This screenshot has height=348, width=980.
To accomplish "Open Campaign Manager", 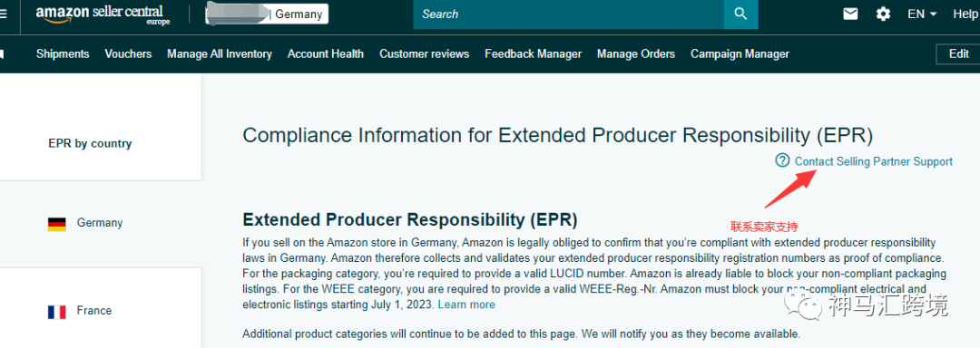I will 740,54.
